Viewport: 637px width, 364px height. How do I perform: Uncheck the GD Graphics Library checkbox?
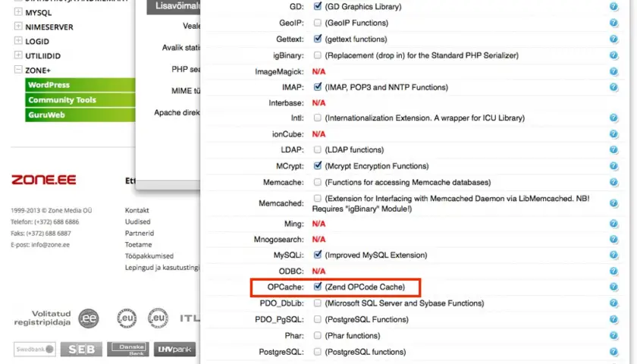pyautogui.click(x=317, y=6)
